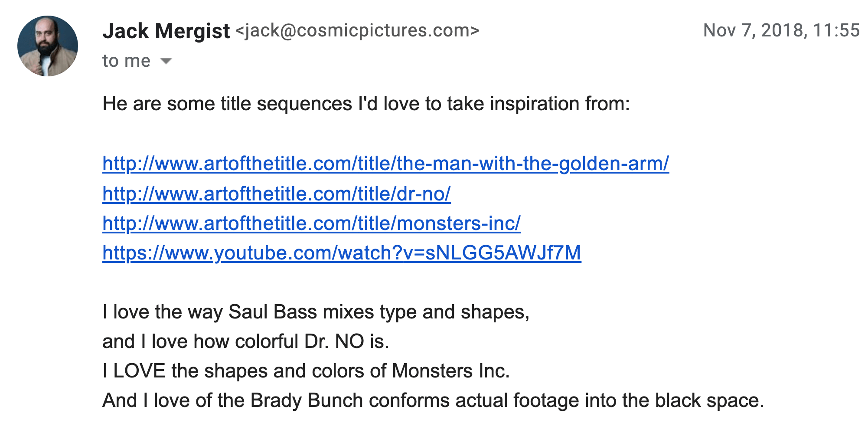Viewport: 868px width, 433px height.
Task: Open the artofthetitle dr-no link
Action: pyautogui.click(x=276, y=194)
